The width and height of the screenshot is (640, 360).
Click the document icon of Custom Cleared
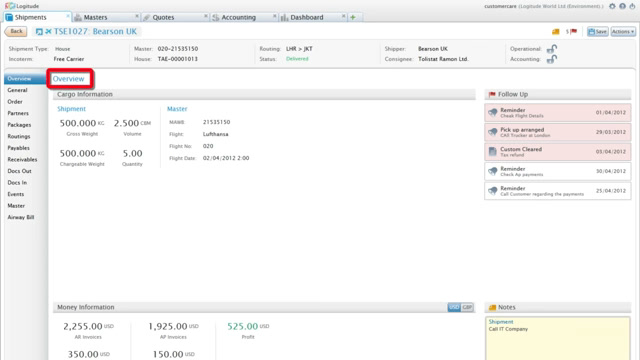pyautogui.click(x=493, y=151)
